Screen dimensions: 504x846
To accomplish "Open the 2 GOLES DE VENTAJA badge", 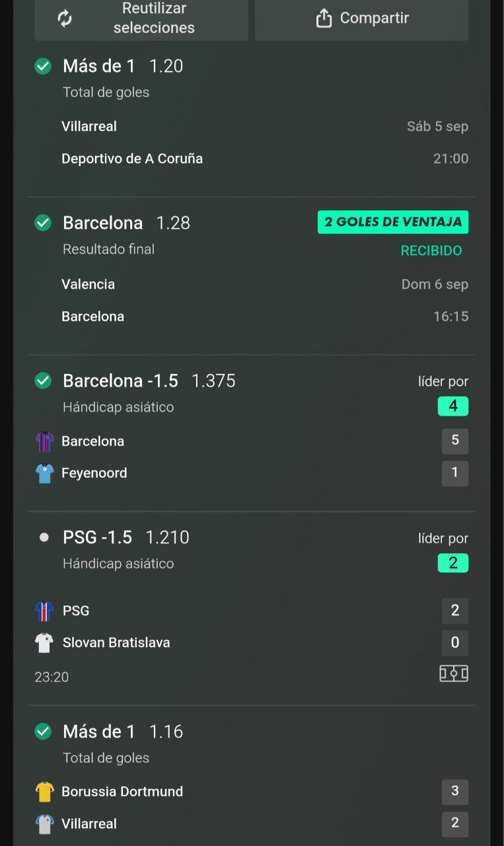I will (393, 222).
